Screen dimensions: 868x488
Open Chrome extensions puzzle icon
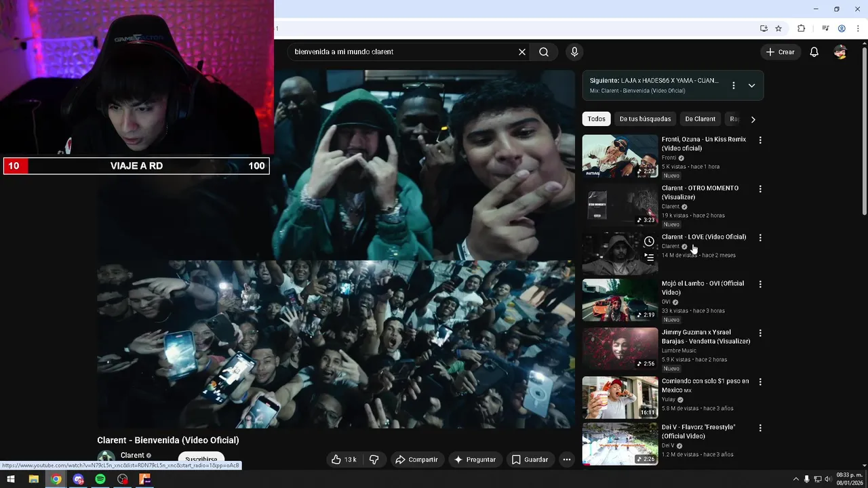coord(801,28)
